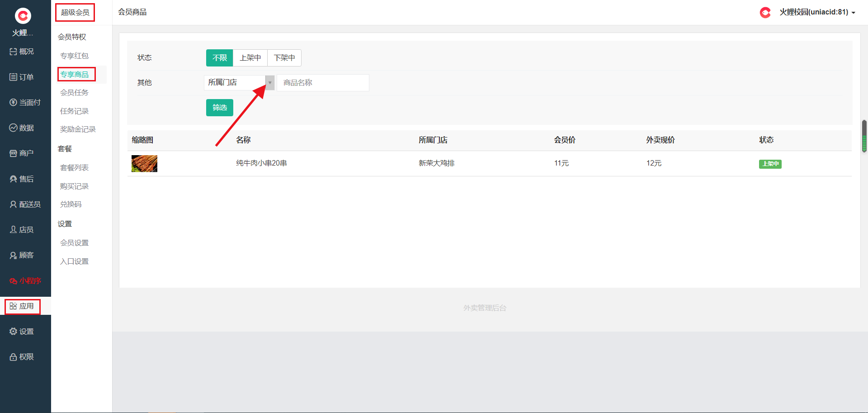Viewport: 868px width, 413px height.
Task: Open 订单 orders section
Action: [22, 77]
